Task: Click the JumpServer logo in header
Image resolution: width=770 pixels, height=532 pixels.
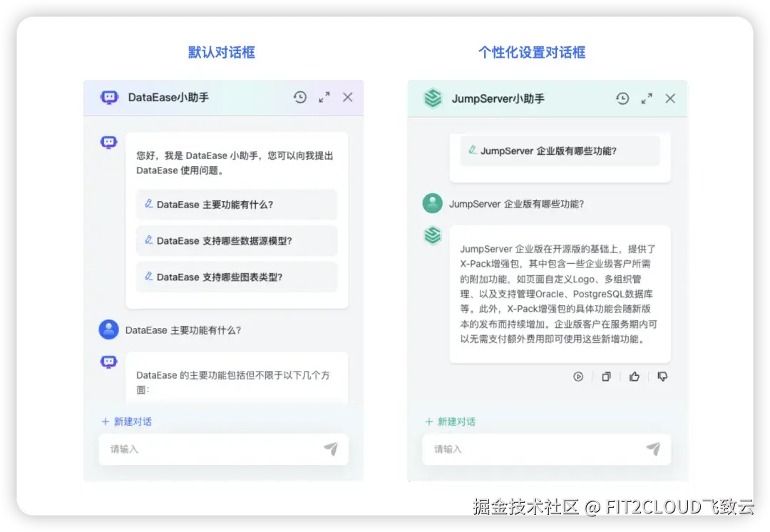Action: pyautogui.click(x=433, y=98)
